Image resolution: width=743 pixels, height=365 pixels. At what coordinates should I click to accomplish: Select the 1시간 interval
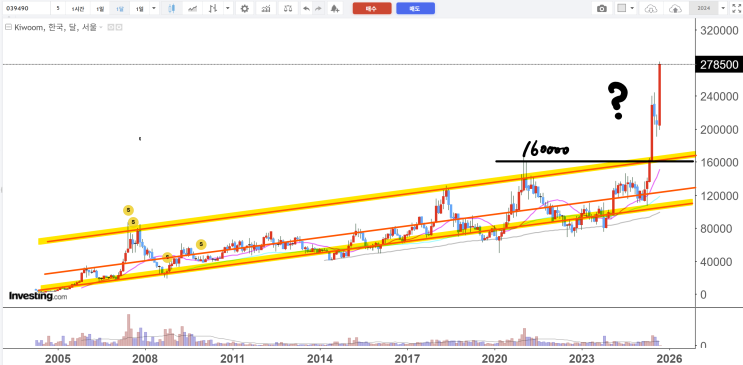78,9
